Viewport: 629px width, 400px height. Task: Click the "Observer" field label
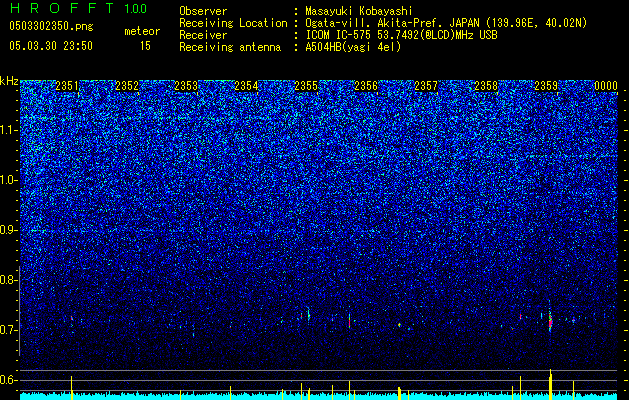click(203, 11)
